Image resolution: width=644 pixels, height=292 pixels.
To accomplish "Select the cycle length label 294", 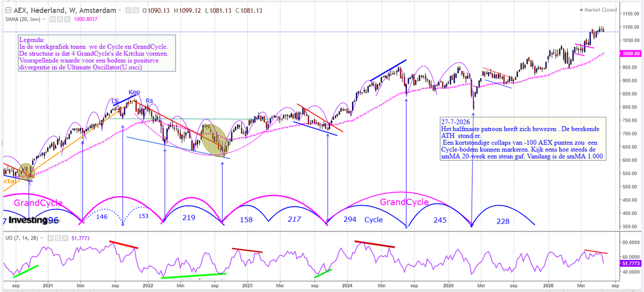I will click(350, 219).
